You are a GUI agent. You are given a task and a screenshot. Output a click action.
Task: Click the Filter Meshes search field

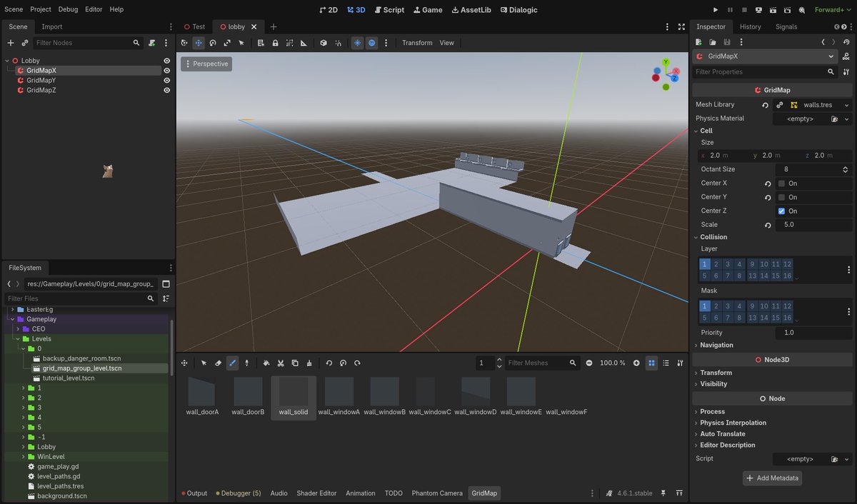click(x=543, y=363)
